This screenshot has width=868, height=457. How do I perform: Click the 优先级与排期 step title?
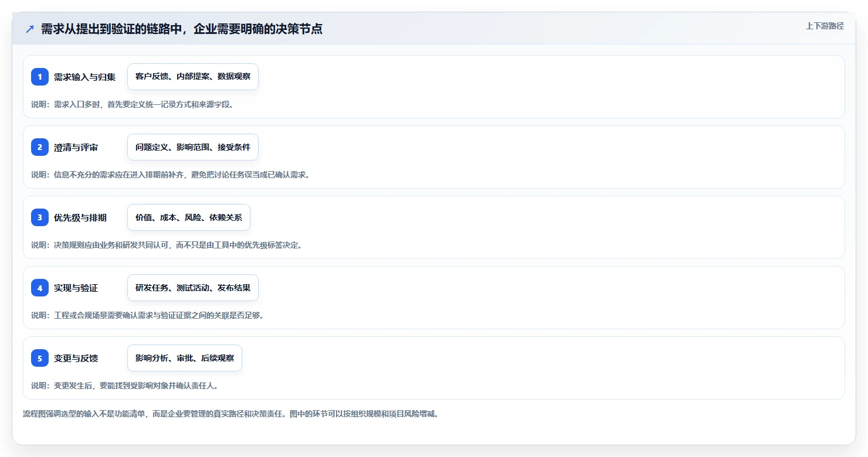point(80,217)
